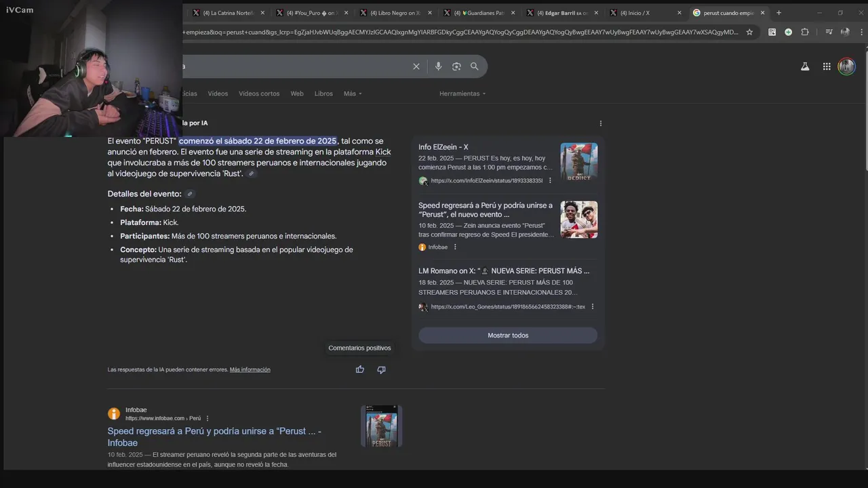
Task: Select the 'Web' search filter
Action: (x=297, y=94)
